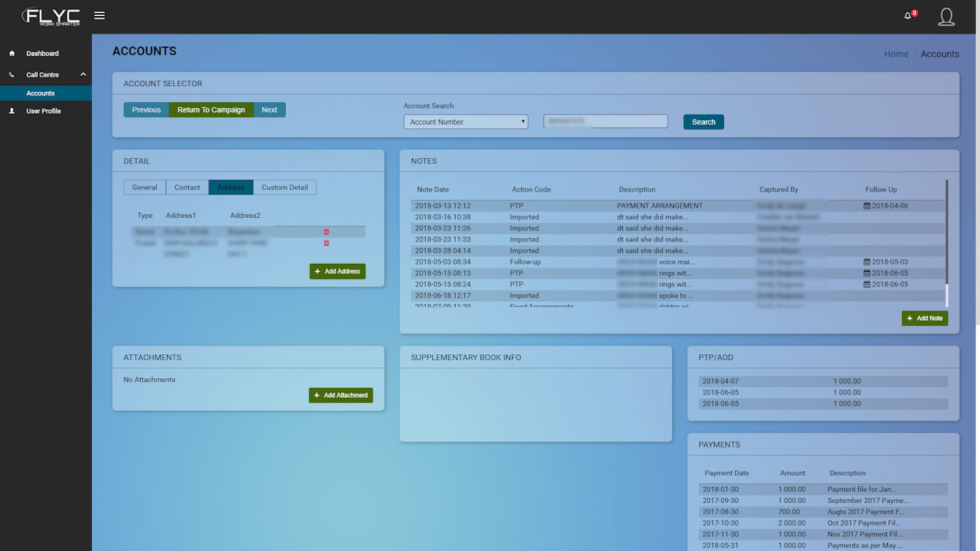Click the Note Date column header
The image size is (980, 551).
[432, 189]
